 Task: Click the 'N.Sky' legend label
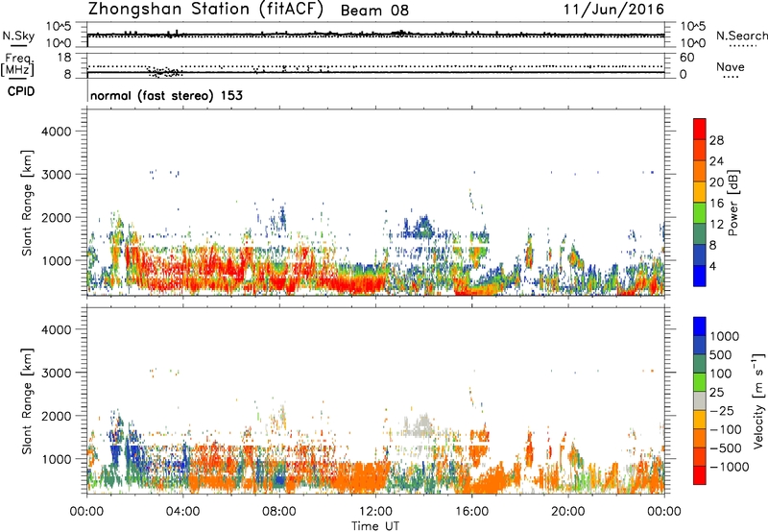[x=18, y=36]
